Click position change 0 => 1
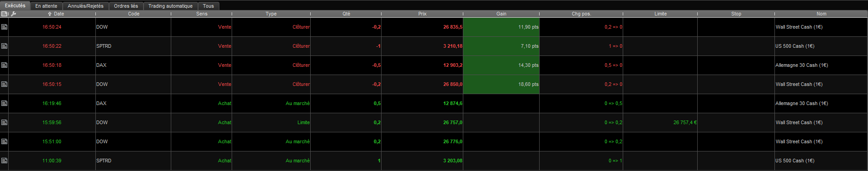The height and width of the screenshot is (171, 868). (615, 161)
